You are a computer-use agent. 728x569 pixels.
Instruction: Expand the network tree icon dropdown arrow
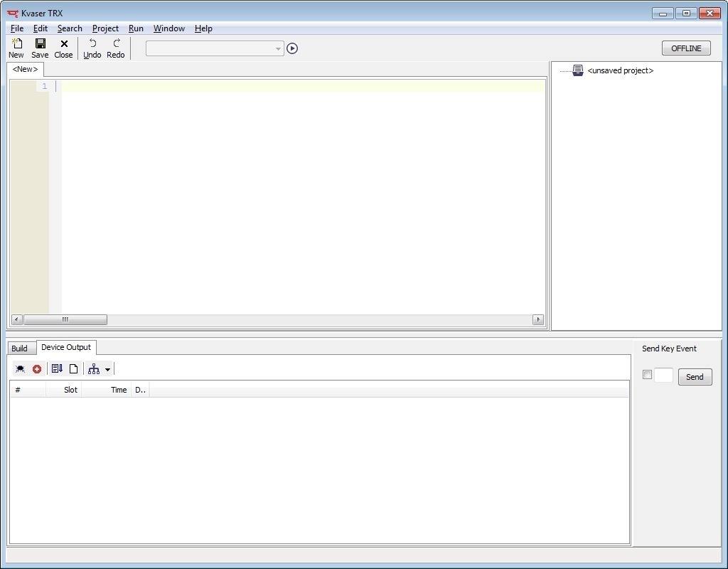(x=107, y=369)
